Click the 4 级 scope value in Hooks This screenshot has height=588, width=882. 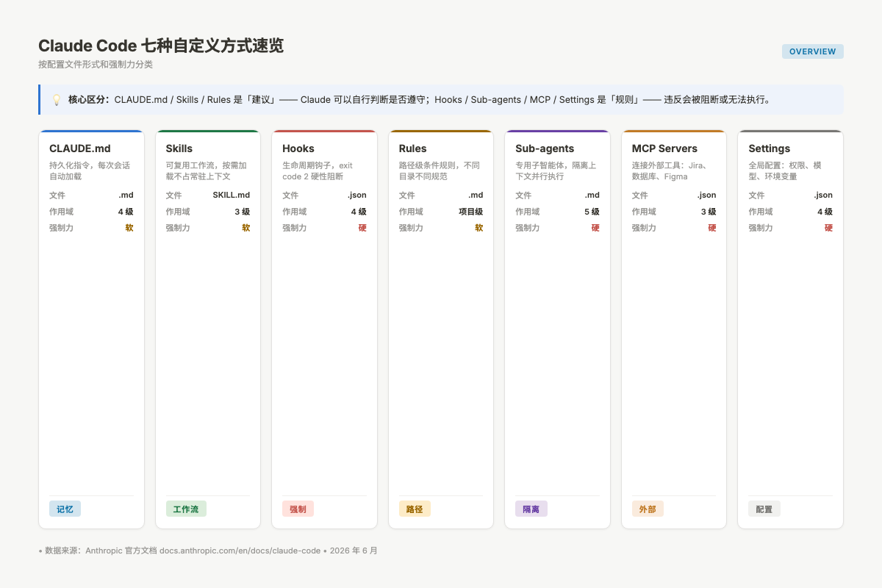pos(359,212)
